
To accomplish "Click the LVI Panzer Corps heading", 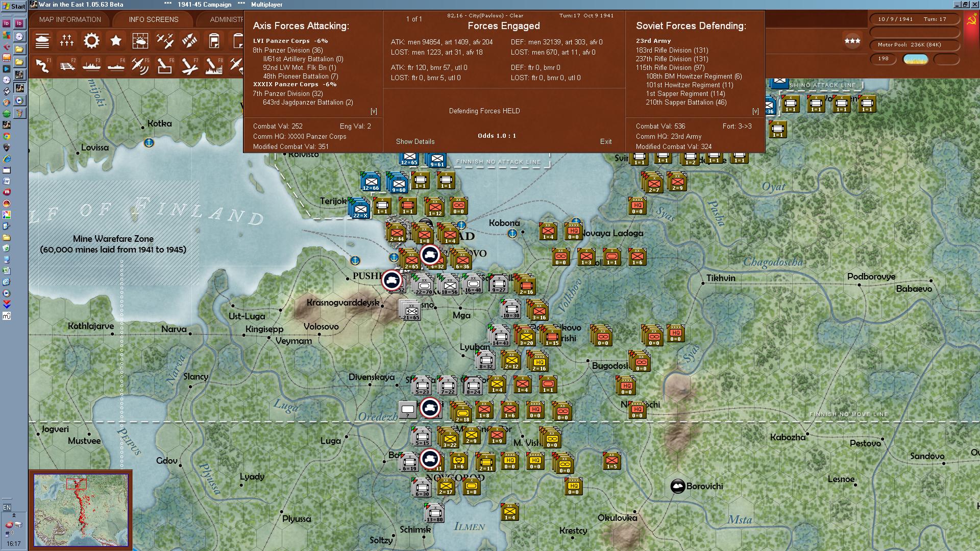I will point(290,41).
